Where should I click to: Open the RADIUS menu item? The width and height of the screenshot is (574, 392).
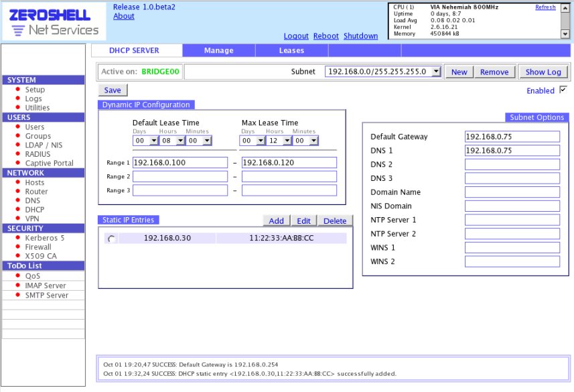38,154
